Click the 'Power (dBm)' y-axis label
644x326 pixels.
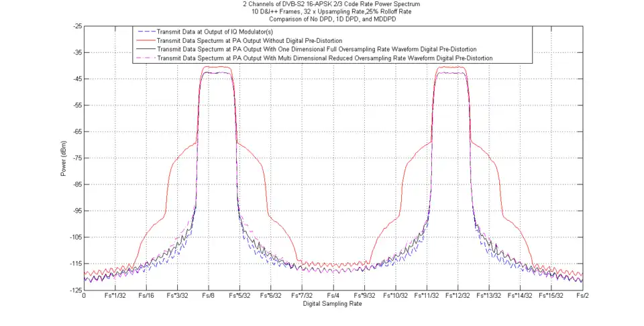coord(64,158)
